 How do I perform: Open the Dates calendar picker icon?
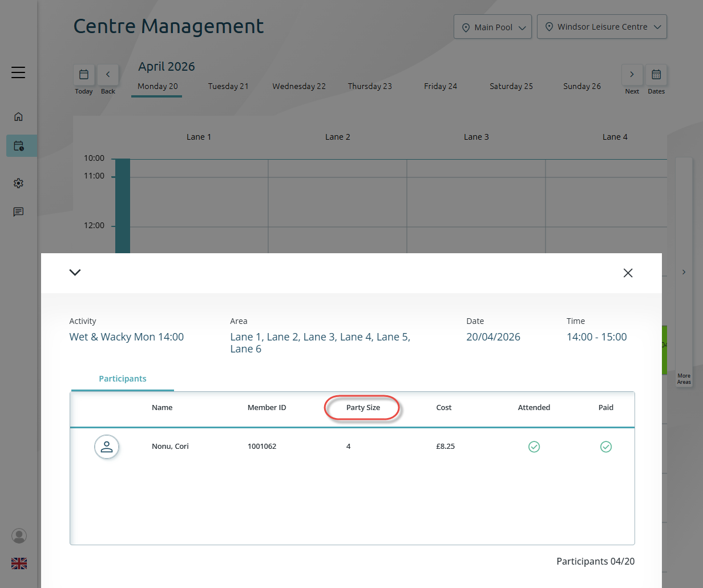[x=656, y=75]
